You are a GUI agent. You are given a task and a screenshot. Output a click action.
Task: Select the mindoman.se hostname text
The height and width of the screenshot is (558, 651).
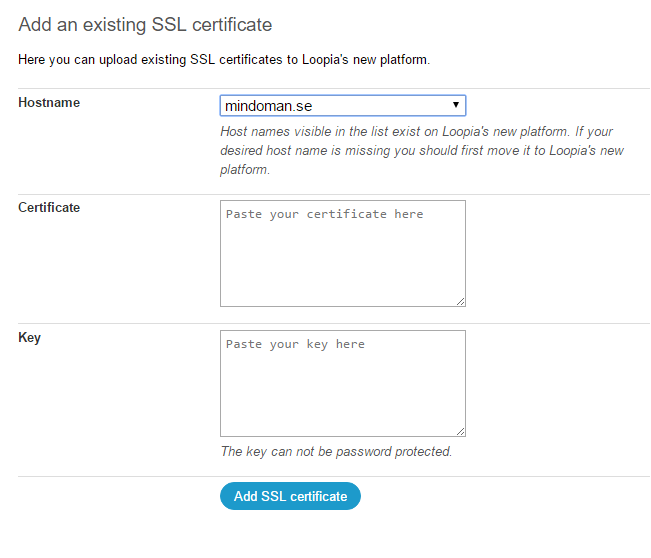(x=268, y=106)
